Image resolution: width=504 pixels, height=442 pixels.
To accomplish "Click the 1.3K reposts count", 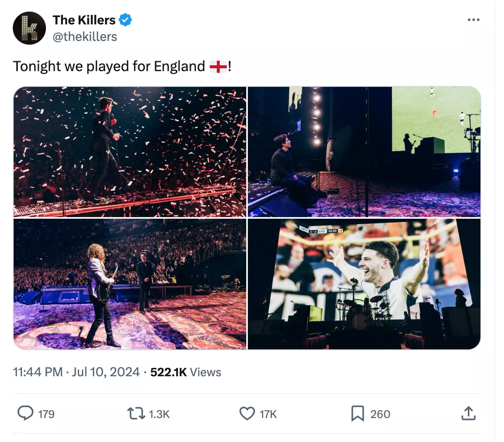I will click(x=159, y=414).
